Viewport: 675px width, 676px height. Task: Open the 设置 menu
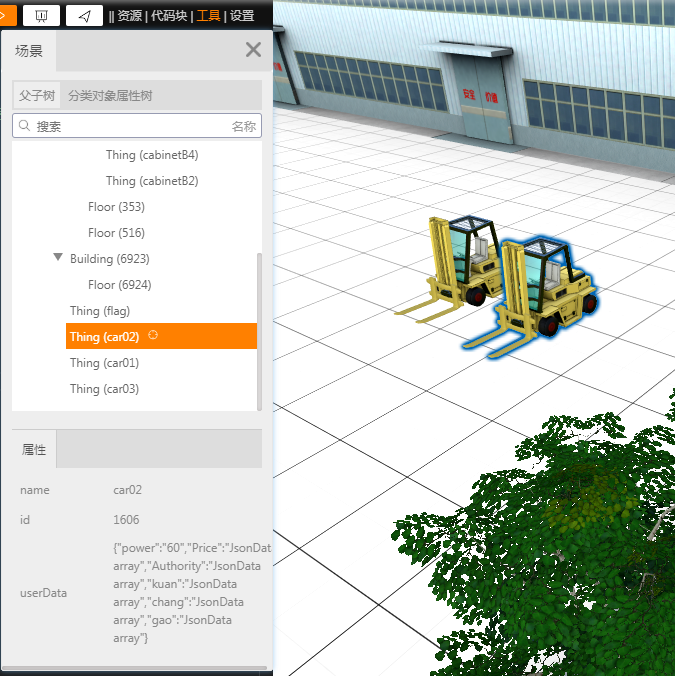tap(242, 16)
